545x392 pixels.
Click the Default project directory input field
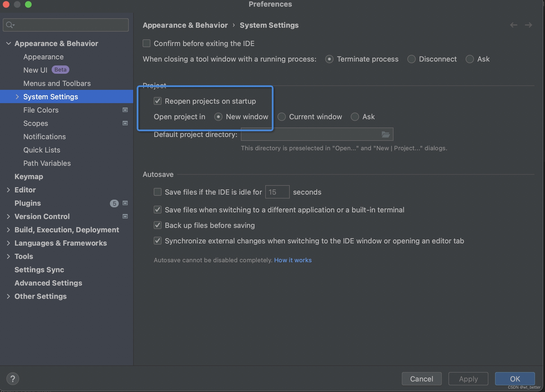point(313,135)
